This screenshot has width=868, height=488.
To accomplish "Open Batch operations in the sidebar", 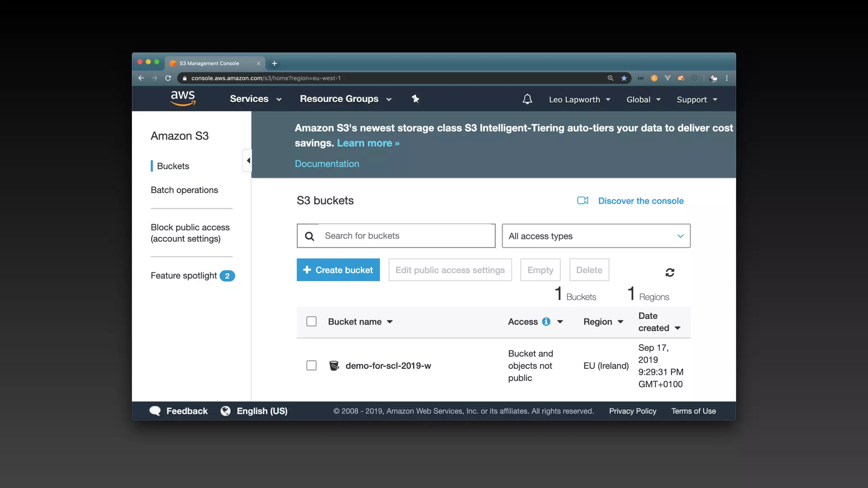I will 184,190.
